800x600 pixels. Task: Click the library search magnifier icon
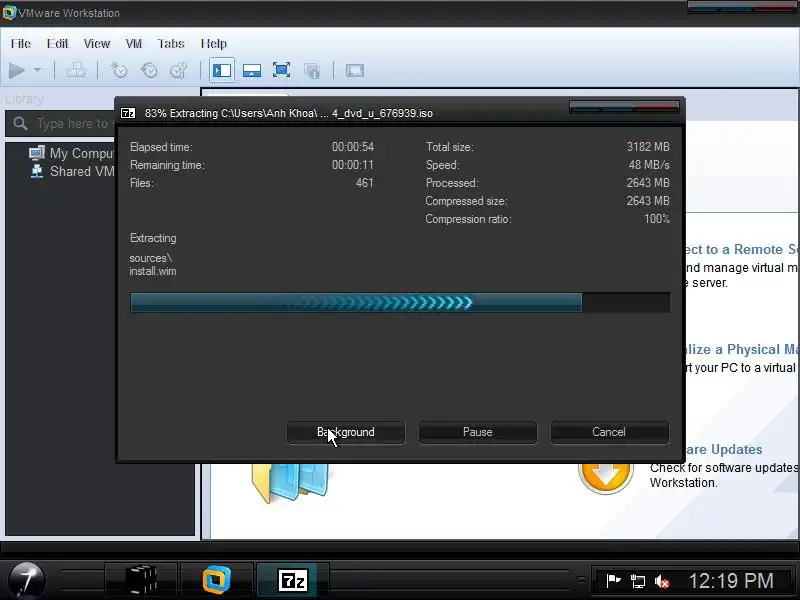click(x=20, y=123)
